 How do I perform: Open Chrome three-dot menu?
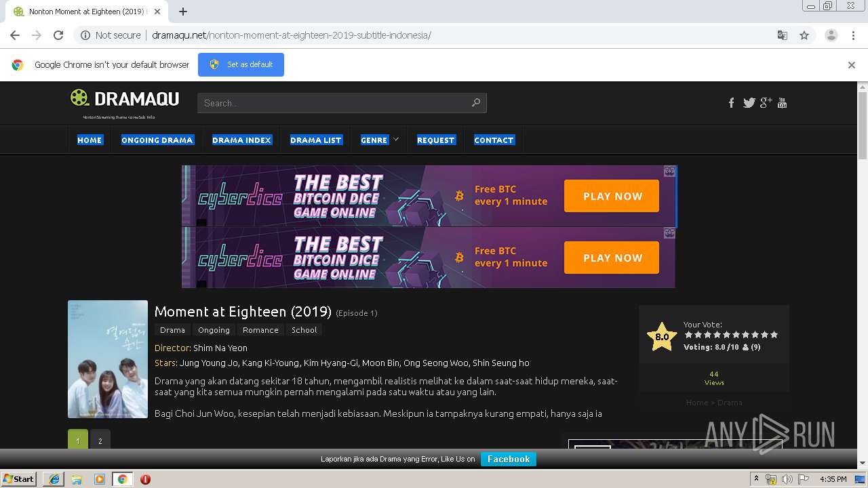[853, 35]
